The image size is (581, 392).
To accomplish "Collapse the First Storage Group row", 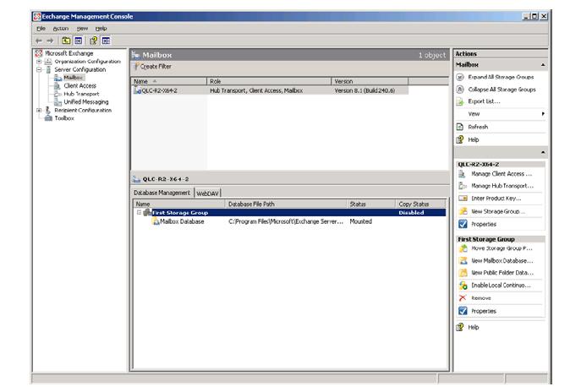I will pos(139,213).
